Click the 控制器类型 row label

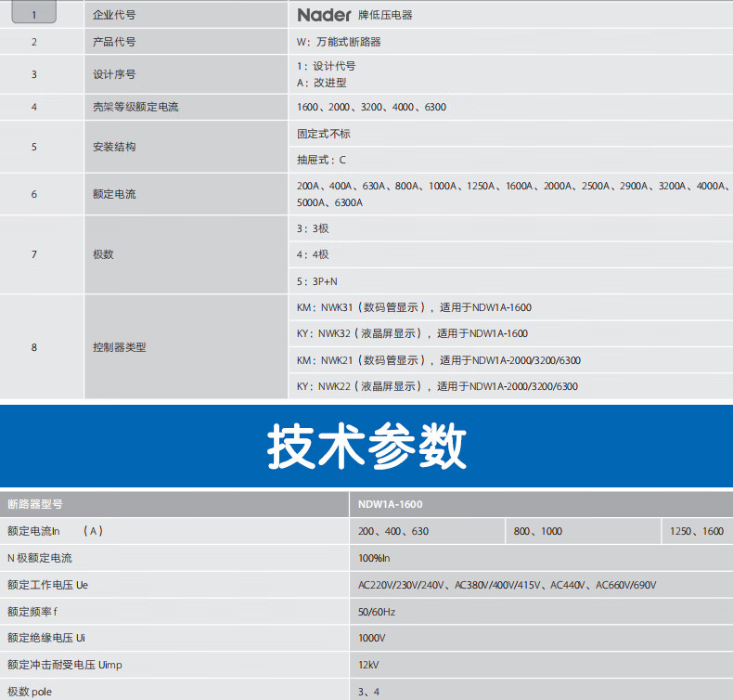120,347
